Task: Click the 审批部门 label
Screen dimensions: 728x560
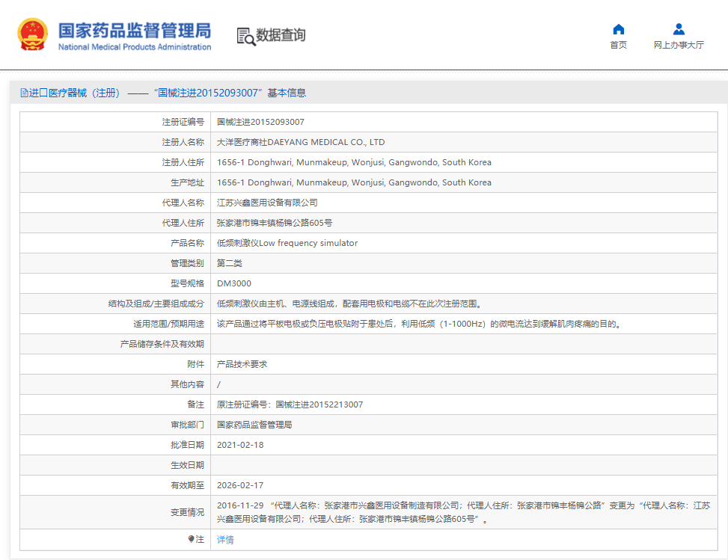Action: coord(187,425)
